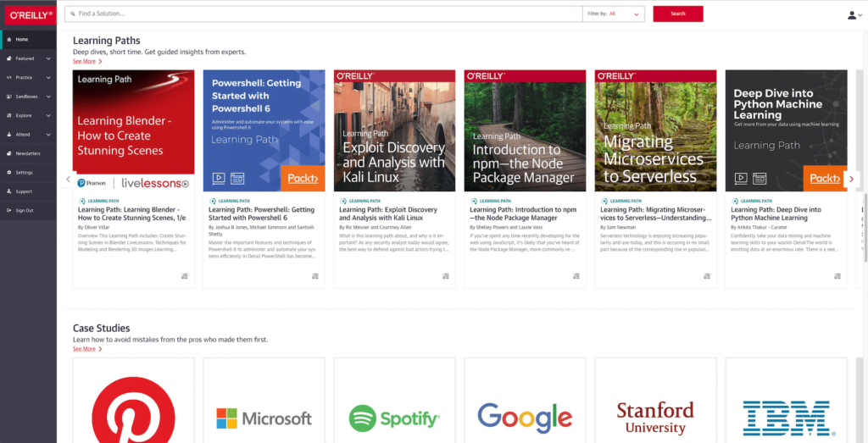Screen dimensions: 868x443
Task: Click the Support icon in sidebar
Action: tap(8, 191)
